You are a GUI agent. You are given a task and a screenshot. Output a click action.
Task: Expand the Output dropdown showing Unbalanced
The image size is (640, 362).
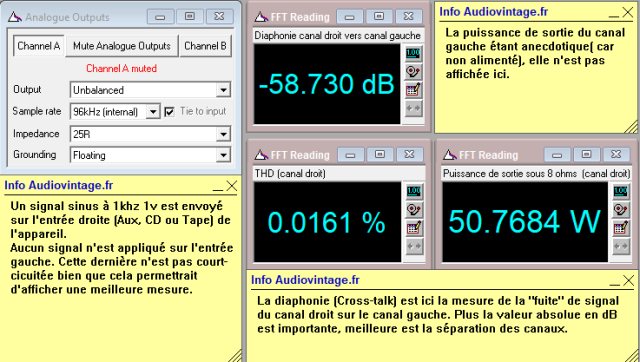(223, 90)
